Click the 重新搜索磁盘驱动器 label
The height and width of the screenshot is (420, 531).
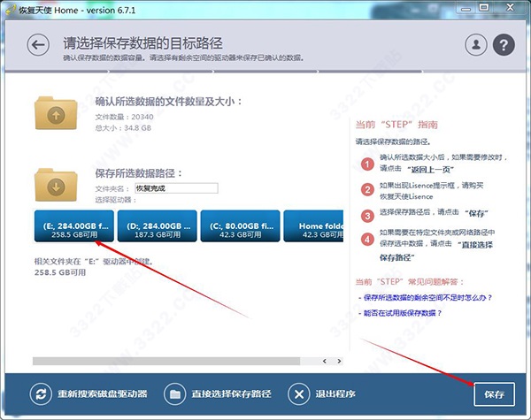(x=103, y=394)
